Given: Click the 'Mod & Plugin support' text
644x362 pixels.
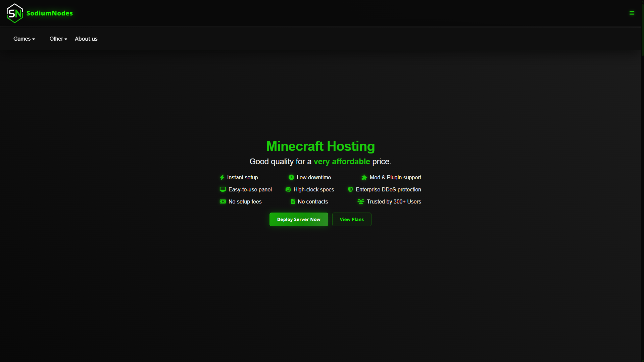Looking at the screenshot, I should pyautogui.click(x=395, y=177).
